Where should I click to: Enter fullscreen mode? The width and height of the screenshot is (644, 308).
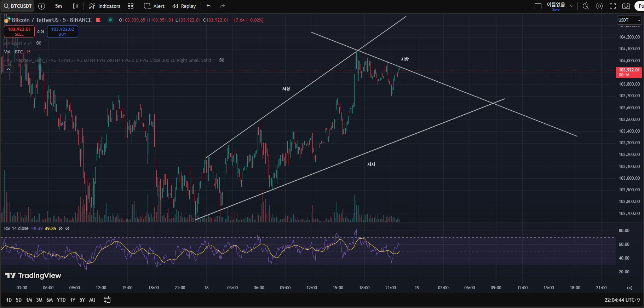click(613, 6)
